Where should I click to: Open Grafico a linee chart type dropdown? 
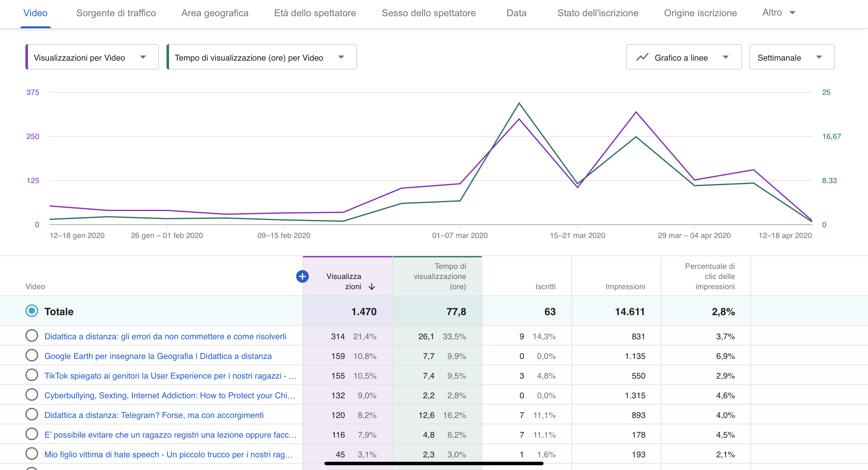point(684,57)
